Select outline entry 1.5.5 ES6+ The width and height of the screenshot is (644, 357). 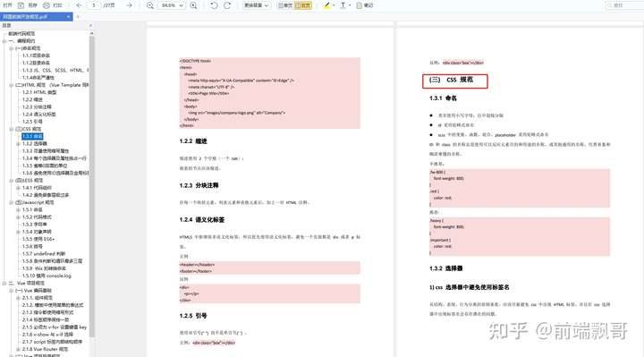[38, 239]
